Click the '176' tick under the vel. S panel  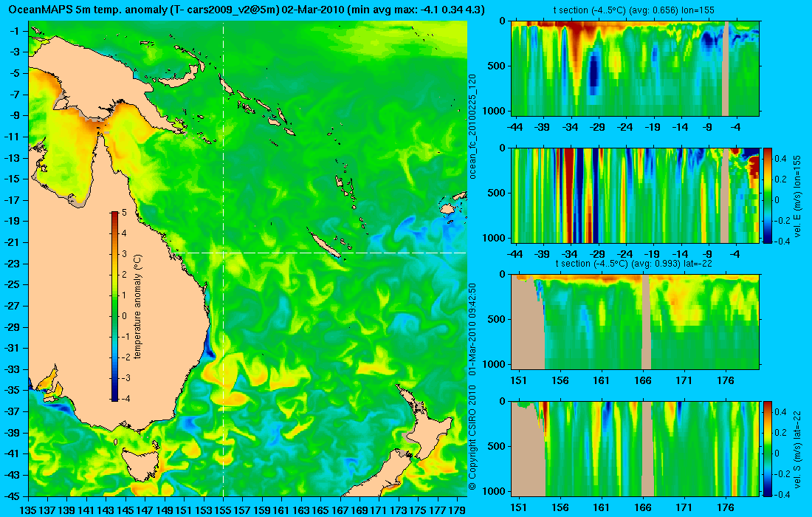click(x=725, y=507)
